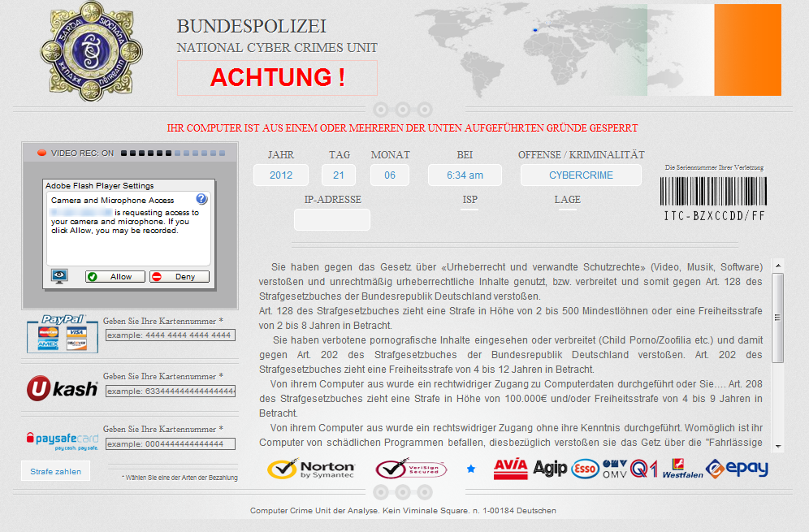Focus the PayPal Kartennummer input field
This screenshot has height=532, width=809.
pyautogui.click(x=171, y=335)
